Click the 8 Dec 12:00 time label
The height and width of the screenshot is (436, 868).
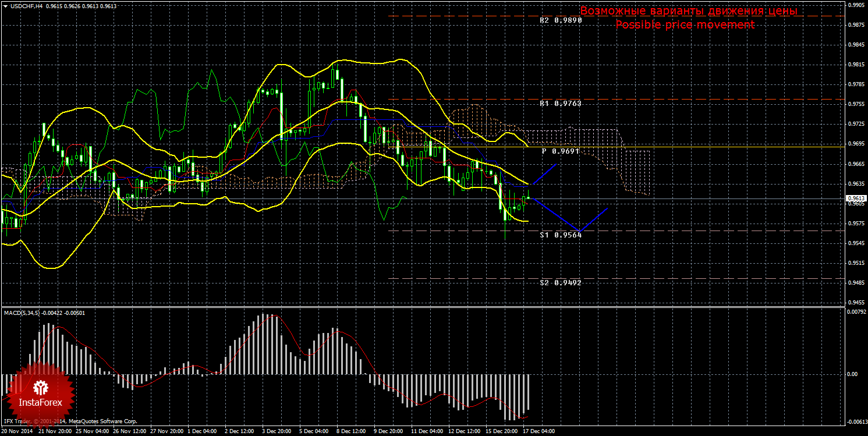[350, 431]
